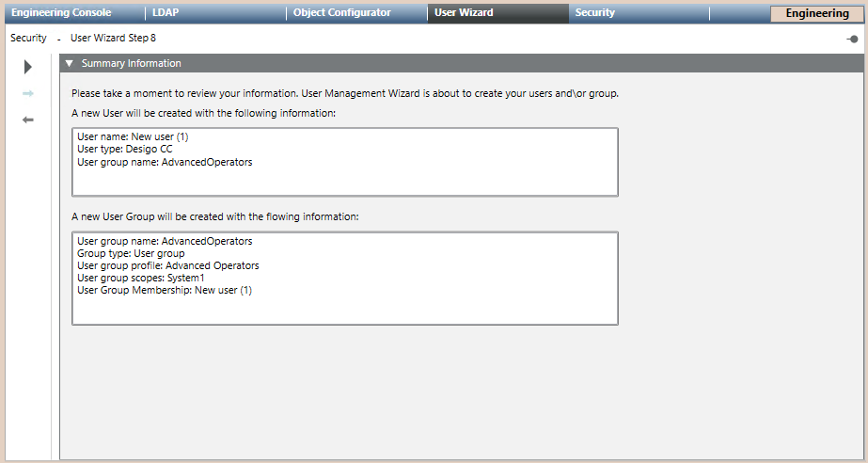The width and height of the screenshot is (868, 463).
Task: Click the grayed-out next step arrow
Action: point(28,93)
